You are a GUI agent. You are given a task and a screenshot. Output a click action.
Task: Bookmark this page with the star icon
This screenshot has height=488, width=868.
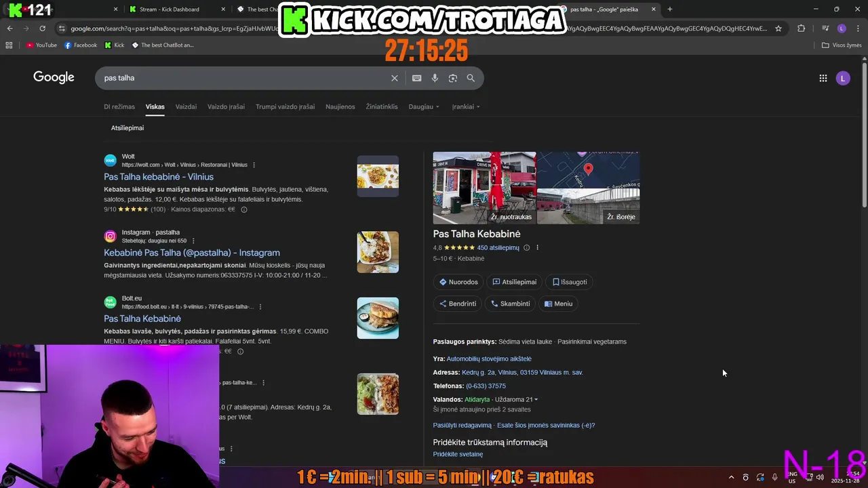(778, 28)
